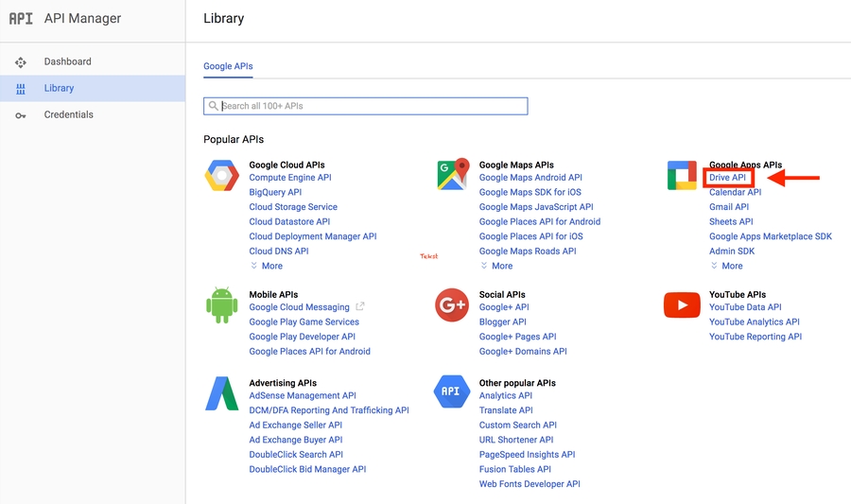
Task: Click the AdWords Advertising APIs icon
Action: point(221,393)
